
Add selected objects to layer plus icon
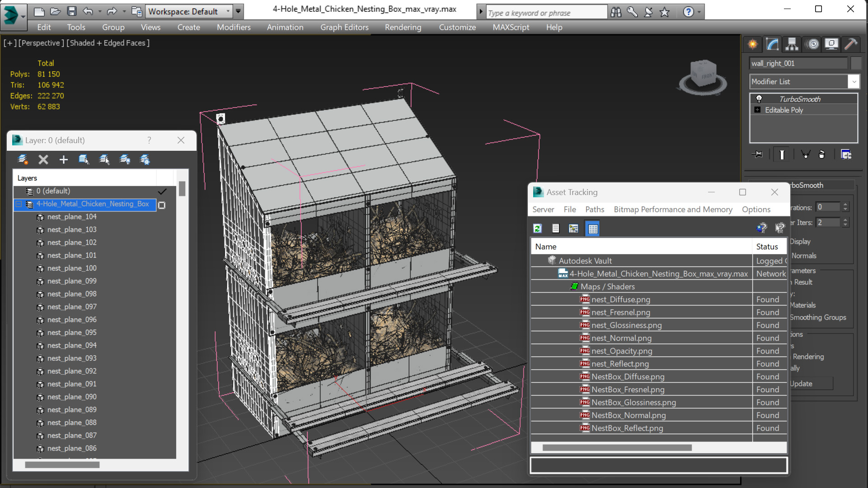pyautogui.click(x=63, y=159)
